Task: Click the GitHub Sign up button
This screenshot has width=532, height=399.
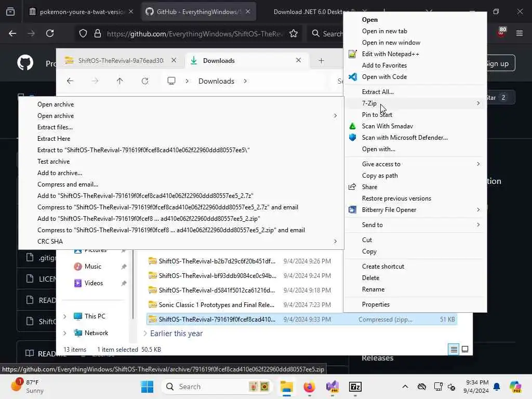Action: (x=501, y=63)
